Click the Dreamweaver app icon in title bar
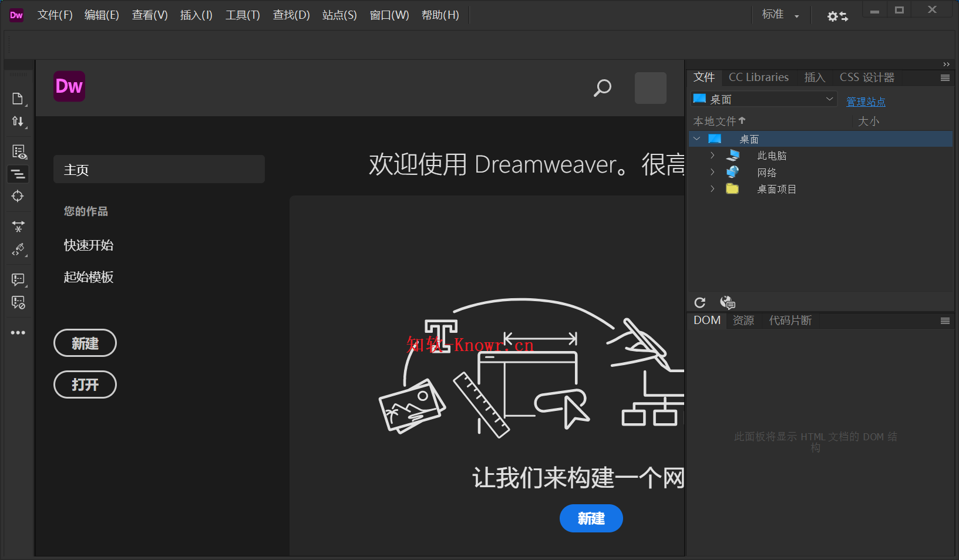 (16, 15)
